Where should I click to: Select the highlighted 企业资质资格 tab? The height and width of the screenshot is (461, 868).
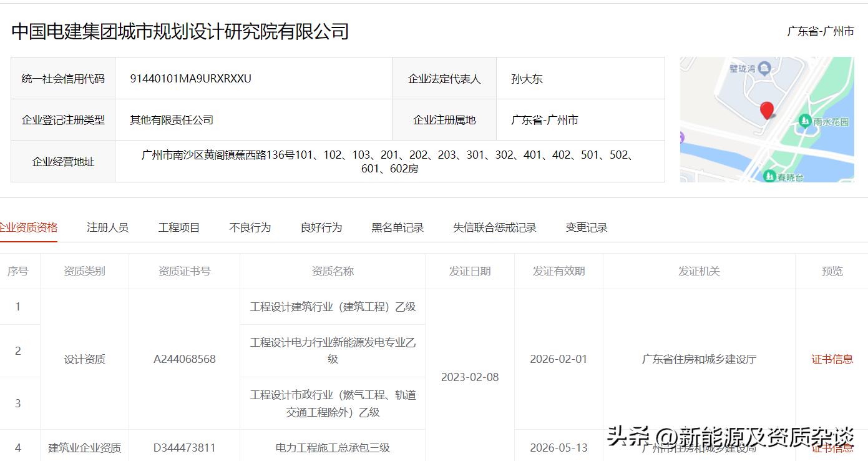coord(29,227)
